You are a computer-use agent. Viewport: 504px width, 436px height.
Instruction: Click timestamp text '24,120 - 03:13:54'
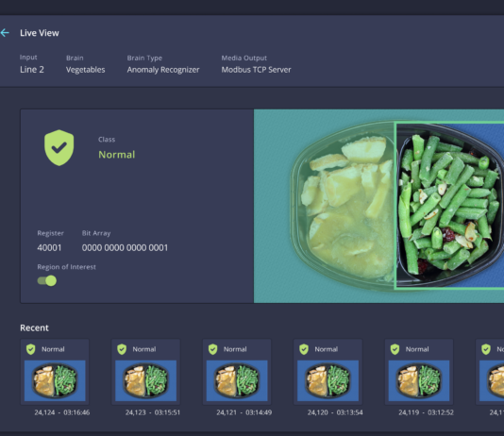(335, 412)
